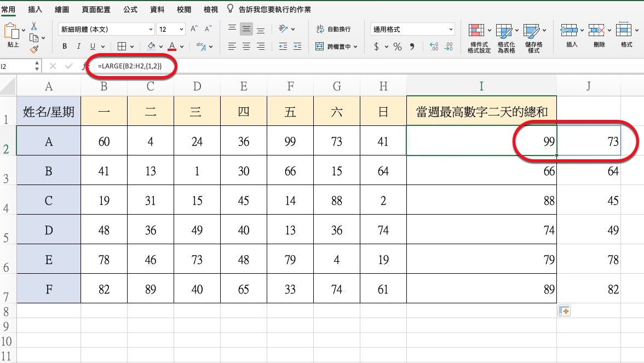Click the Copy icon
This screenshot has width=644, height=363.
(34, 38)
